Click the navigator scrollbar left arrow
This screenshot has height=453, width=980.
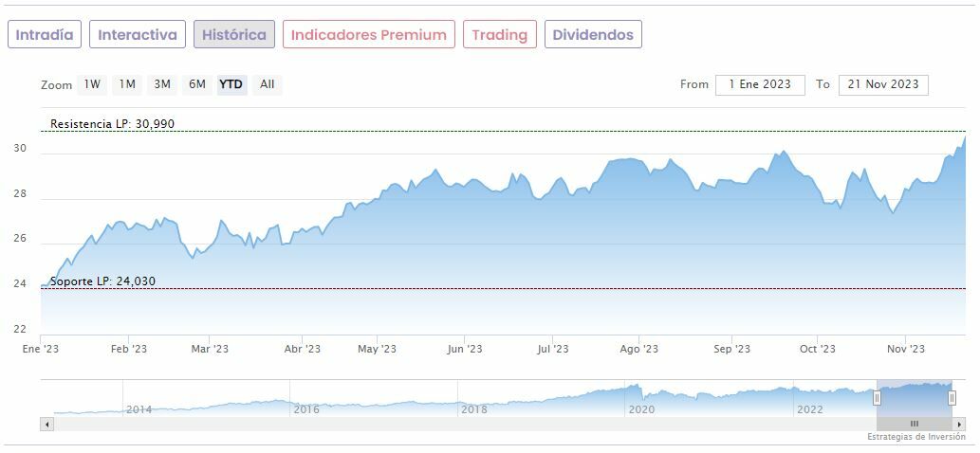(x=46, y=424)
